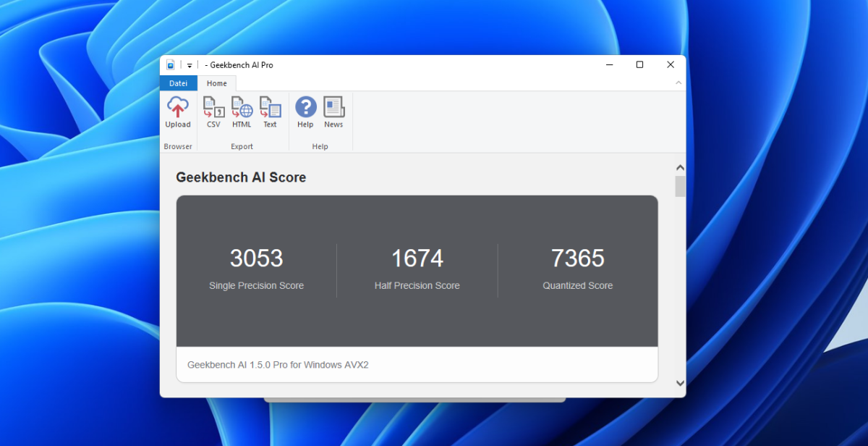Select the Half Precision Score value 1674

point(417,258)
